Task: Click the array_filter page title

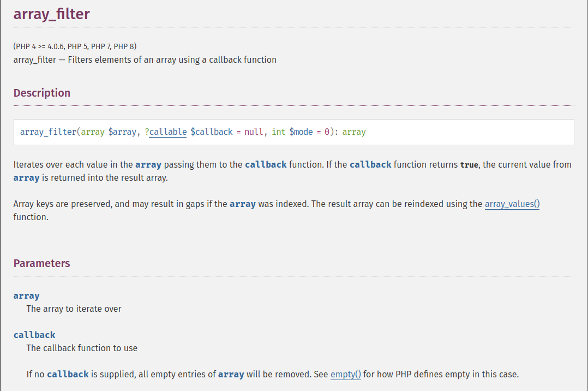Action: coord(52,14)
